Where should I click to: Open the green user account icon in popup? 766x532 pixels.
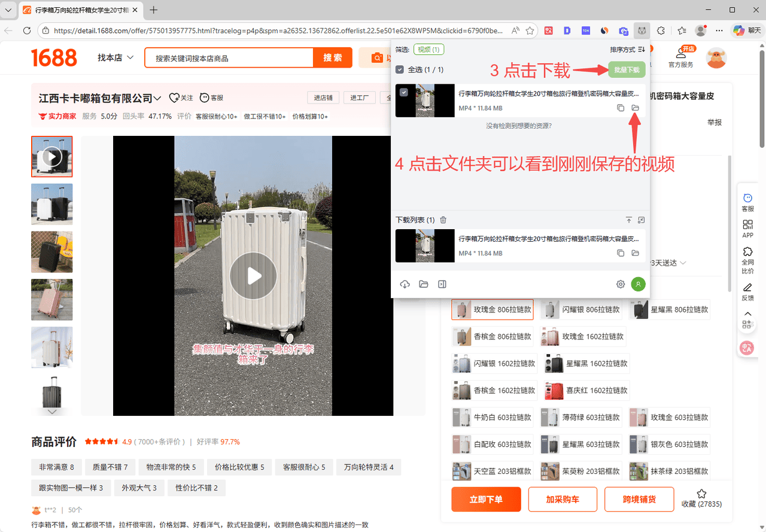click(x=639, y=284)
